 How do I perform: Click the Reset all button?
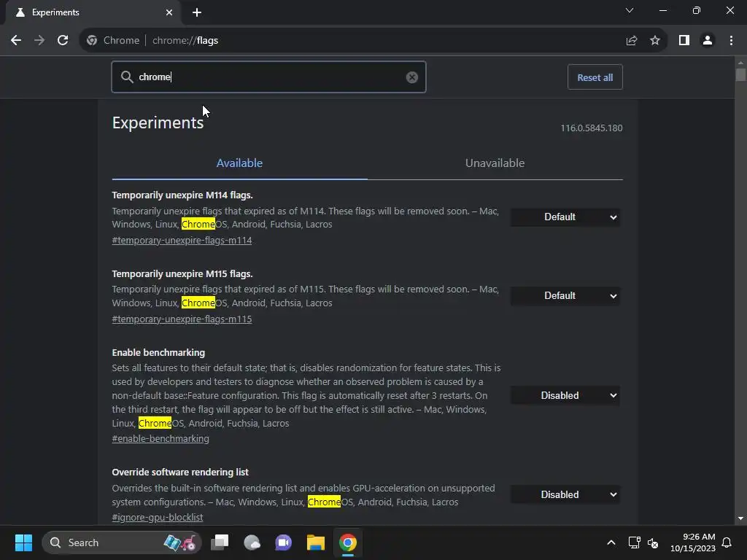pos(595,77)
